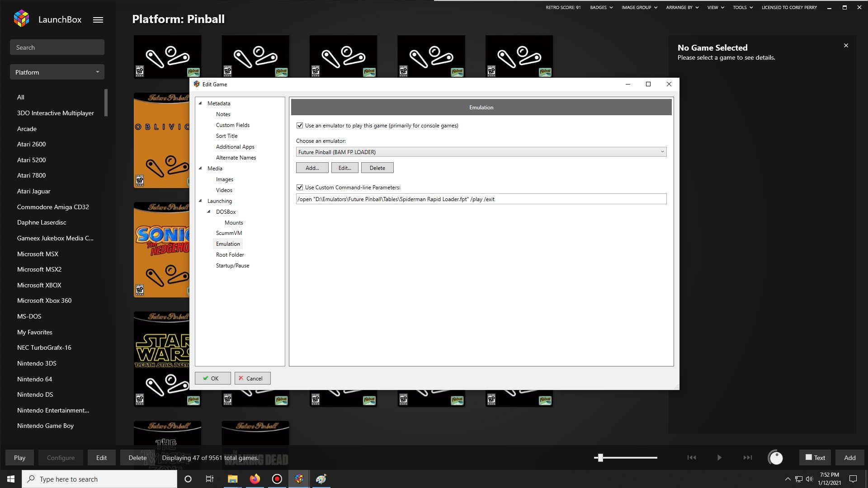The height and width of the screenshot is (488, 868).
Task: Open the Arrange By dropdown menu
Action: (682, 7)
